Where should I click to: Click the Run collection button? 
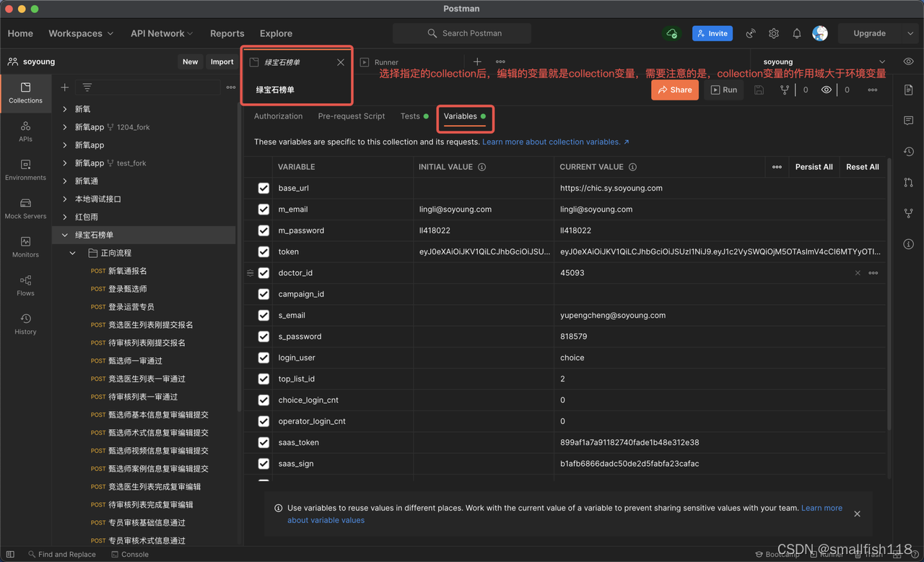pos(723,90)
